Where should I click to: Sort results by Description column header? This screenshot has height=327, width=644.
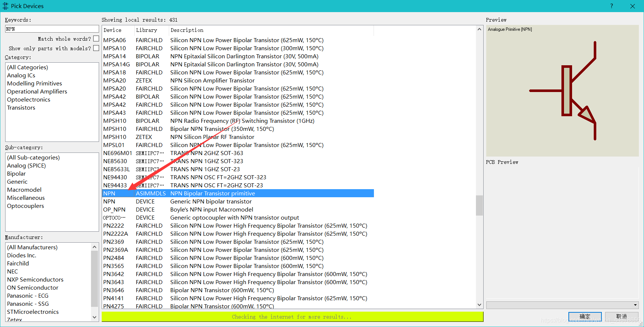(x=271, y=30)
